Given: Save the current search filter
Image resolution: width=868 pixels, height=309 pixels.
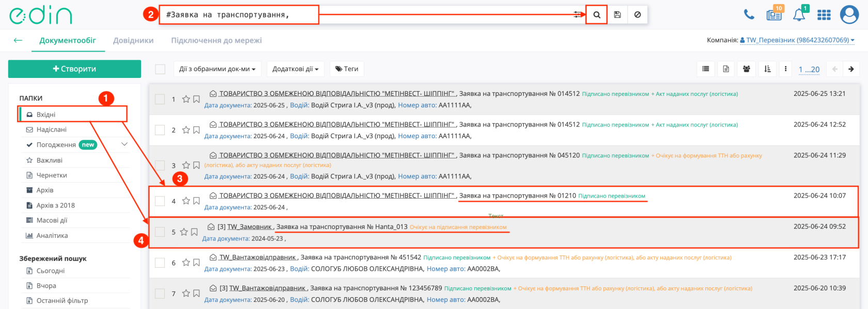Looking at the screenshot, I should [617, 15].
